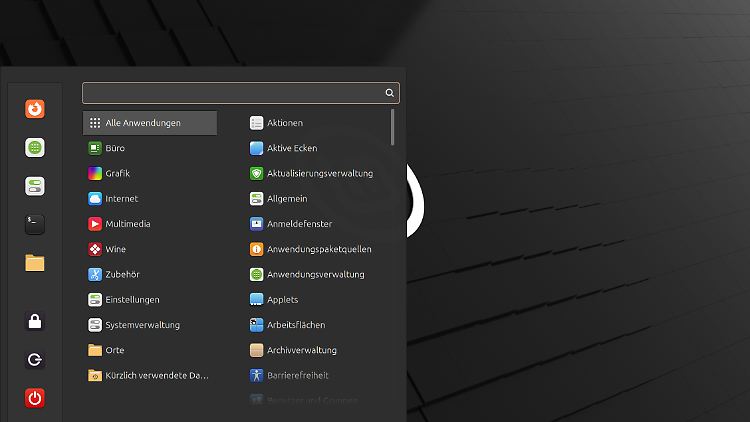Open System Settings toggle icon in sidebar
The width and height of the screenshot is (750, 422).
pyautogui.click(x=35, y=186)
